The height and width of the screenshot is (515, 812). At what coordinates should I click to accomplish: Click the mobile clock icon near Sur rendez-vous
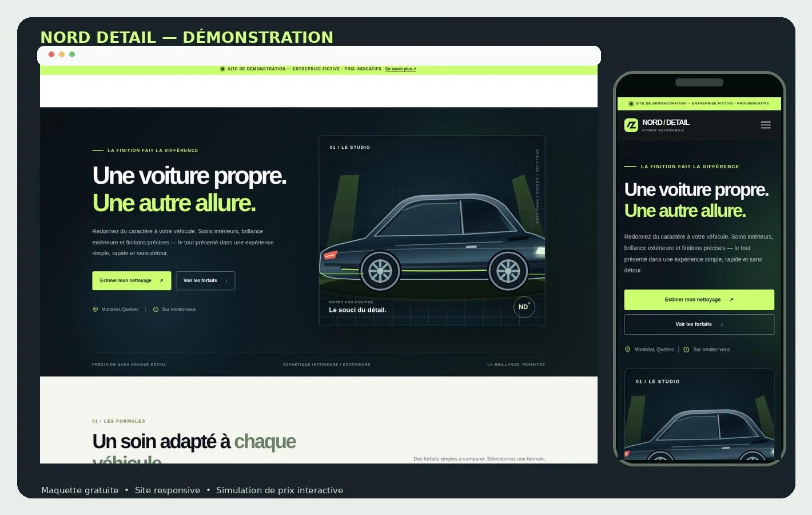(686, 350)
